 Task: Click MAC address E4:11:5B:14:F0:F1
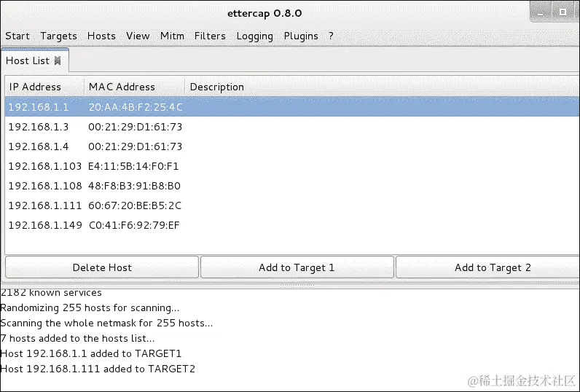pyautogui.click(x=133, y=166)
